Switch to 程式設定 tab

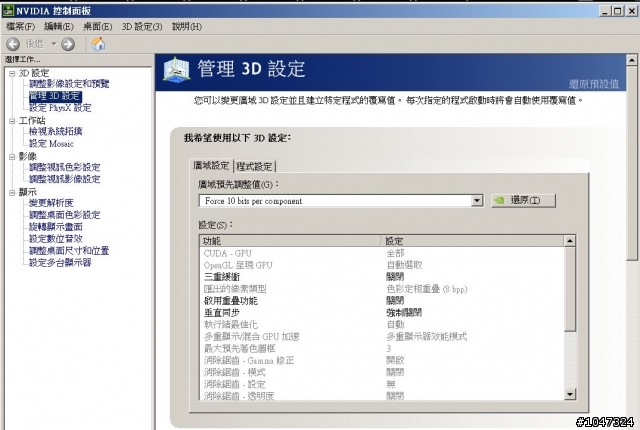(x=254, y=166)
